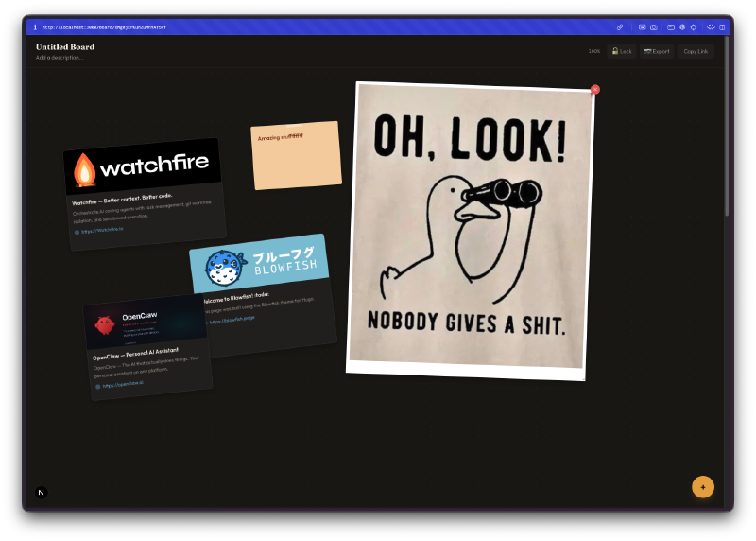756x541 pixels.
Task: Click the site info icon beside URL
Action: point(35,27)
